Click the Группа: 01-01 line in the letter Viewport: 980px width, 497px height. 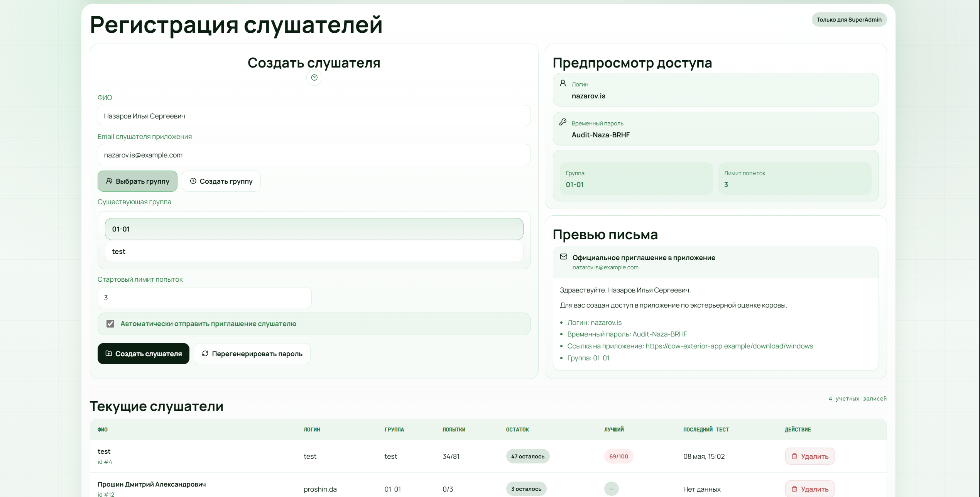(588, 358)
